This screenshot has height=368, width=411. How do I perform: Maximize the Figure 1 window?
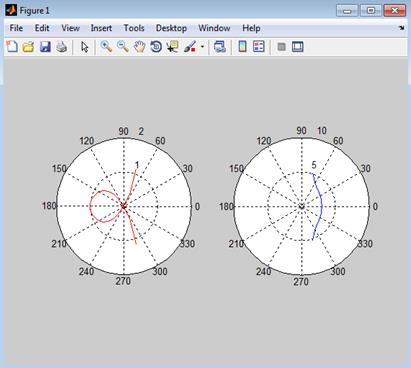coord(371,11)
